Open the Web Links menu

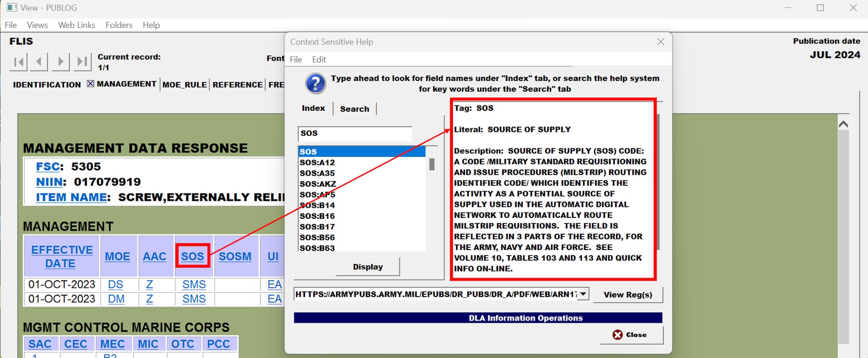(76, 25)
